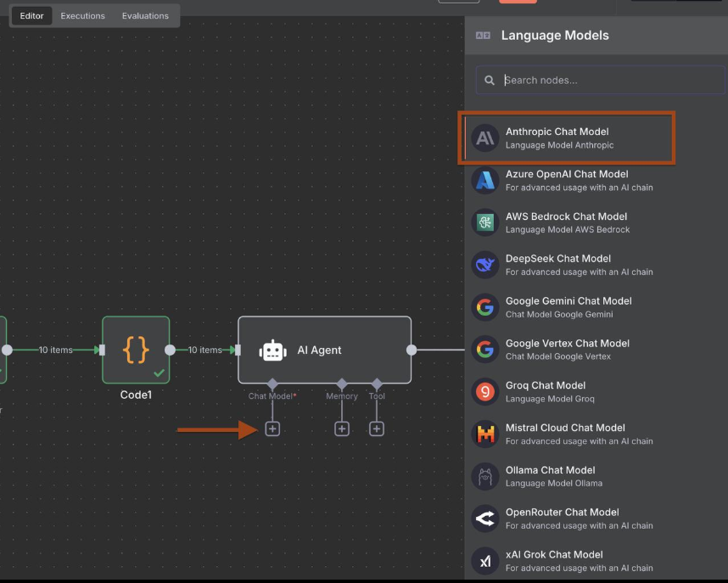Click 'DeepSeek Chat Model' text
The height and width of the screenshot is (583, 728).
point(558,258)
